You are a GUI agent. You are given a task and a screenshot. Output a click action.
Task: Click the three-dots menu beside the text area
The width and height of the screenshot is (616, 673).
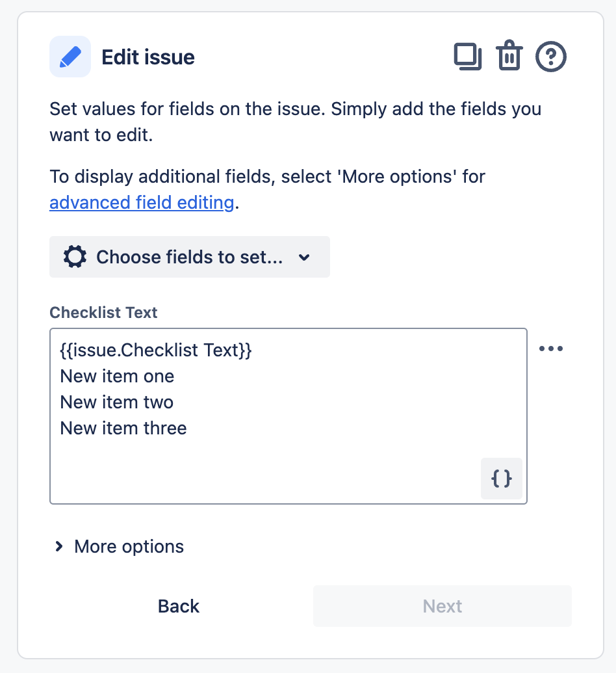pos(551,349)
